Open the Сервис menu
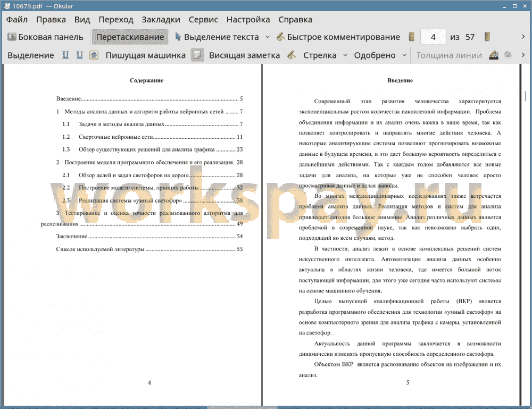The width and height of the screenshot is (532, 409). (x=203, y=20)
